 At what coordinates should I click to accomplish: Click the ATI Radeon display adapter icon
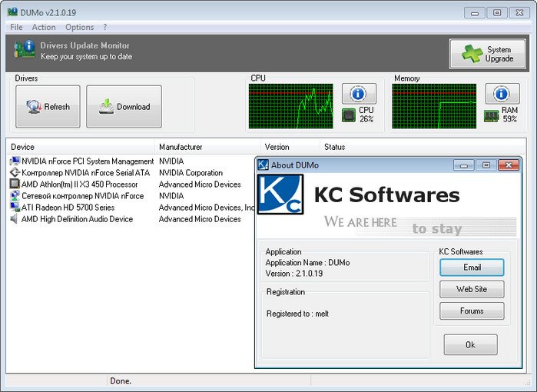click(15, 207)
